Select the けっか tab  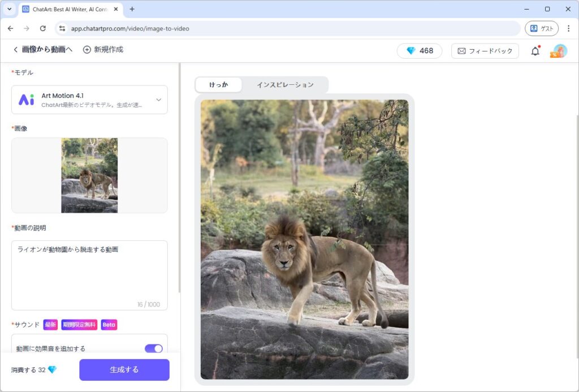pos(218,85)
